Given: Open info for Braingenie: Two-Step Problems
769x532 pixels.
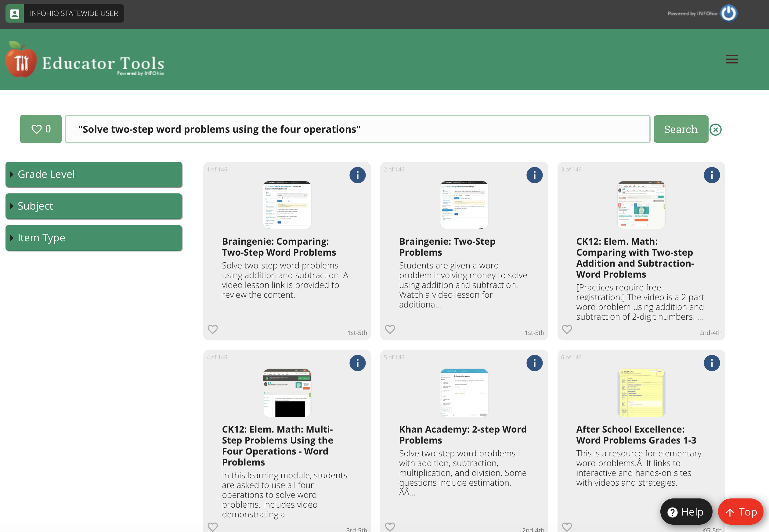Looking at the screenshot, I should 534,175.
